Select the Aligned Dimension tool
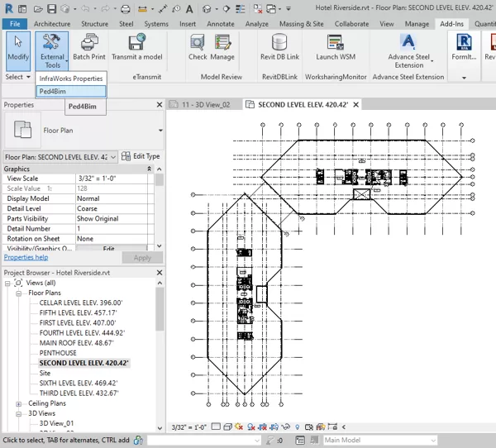 tap(163, 9)
